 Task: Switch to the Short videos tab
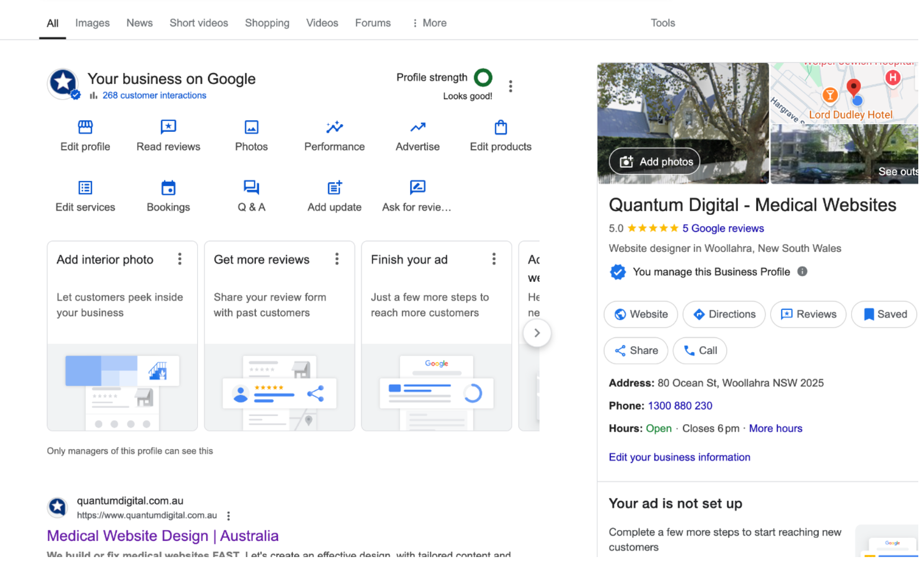(199, 23)
